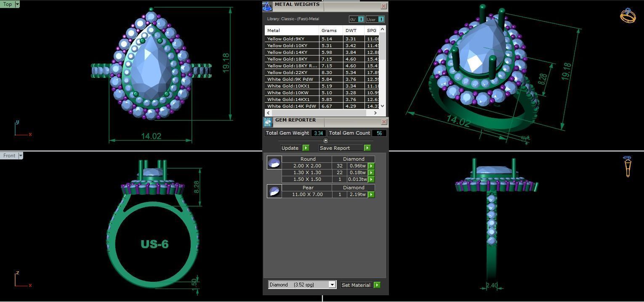Click the pear diamond gem thumbnail
Screen dimensions: 644x302
(274, 191)
